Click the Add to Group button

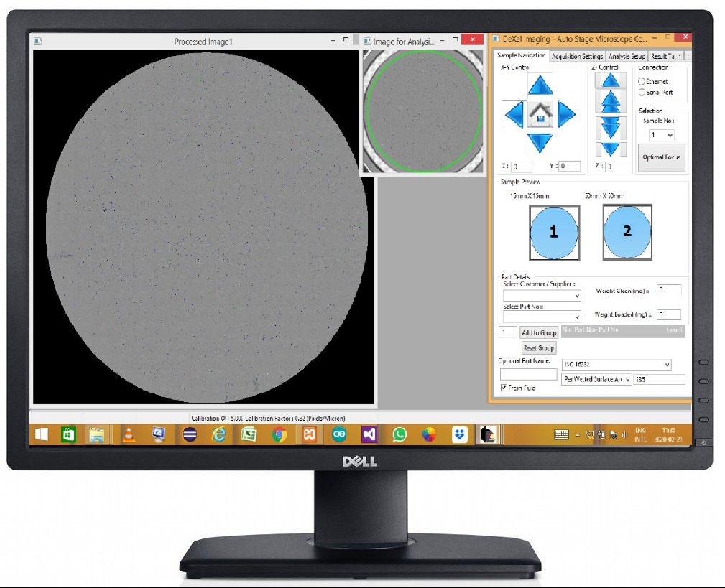click(x=539, y=333)
